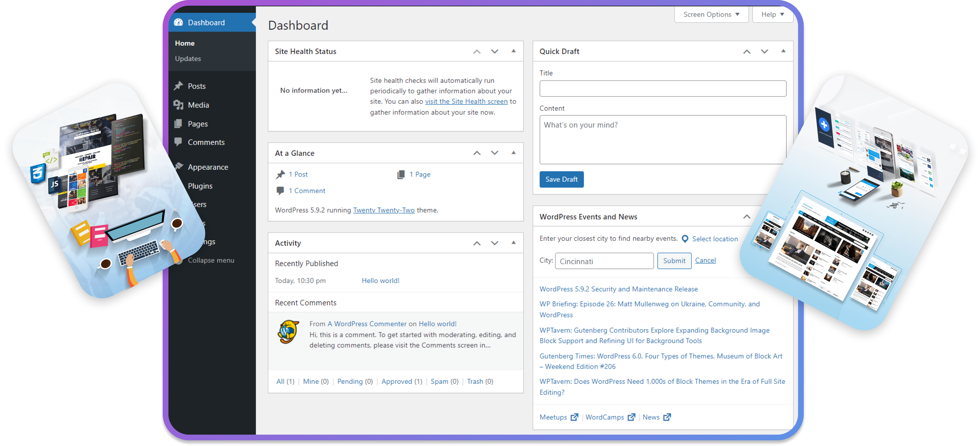Open the 1 Comment link
This screenshot has width=980, height=446.
307,191
